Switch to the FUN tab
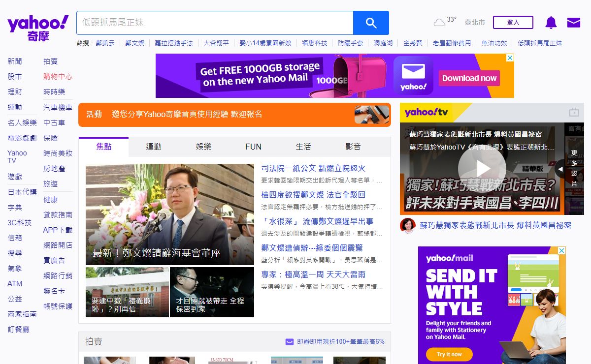Screen dimensions: 591x364 click(x=253, y=147)
